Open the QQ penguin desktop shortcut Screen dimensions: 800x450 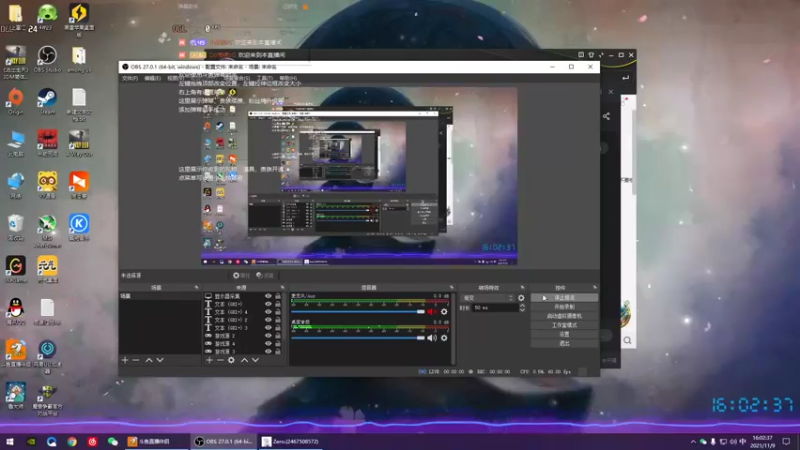[x=15, y=311]
